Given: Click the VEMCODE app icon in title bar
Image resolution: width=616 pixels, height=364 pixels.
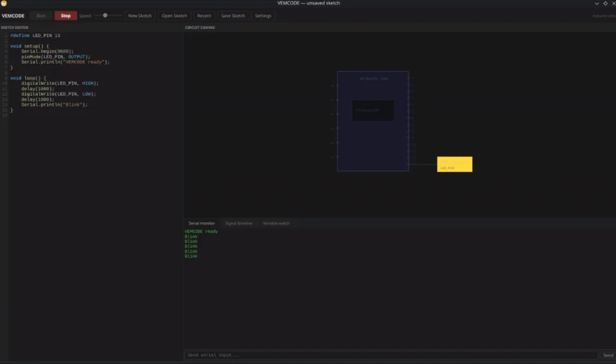Looking at the screenshot, I should click(4, 3).
